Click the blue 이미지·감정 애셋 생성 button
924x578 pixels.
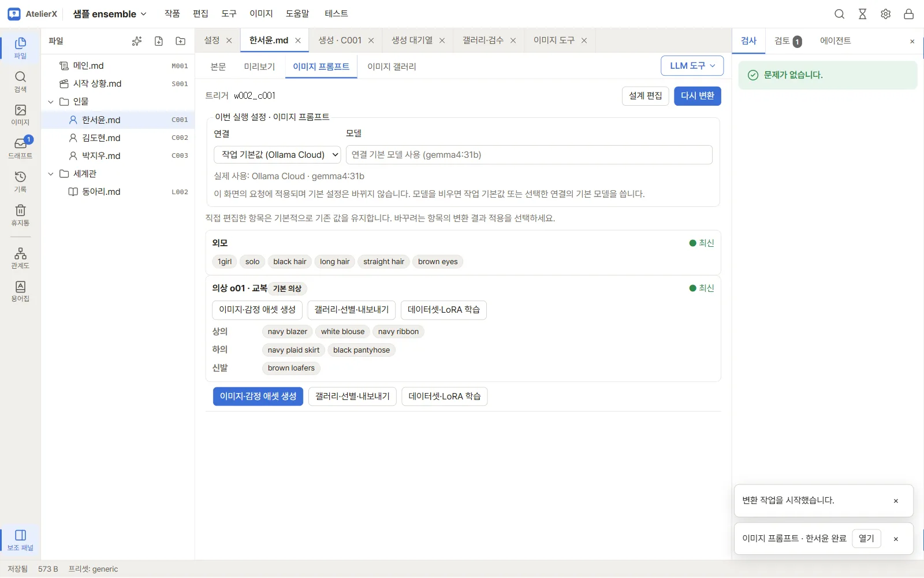[x=258, y=397]
